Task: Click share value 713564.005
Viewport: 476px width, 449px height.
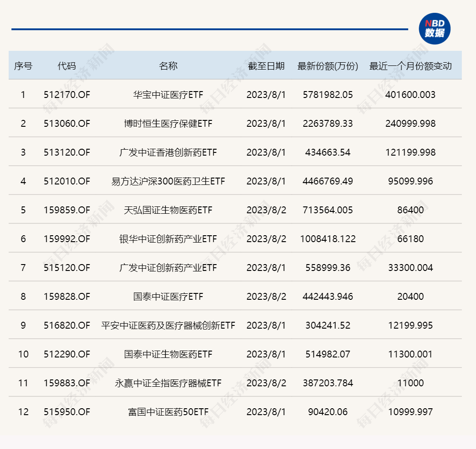Action: pyautogui.click(x=328, y=210)
